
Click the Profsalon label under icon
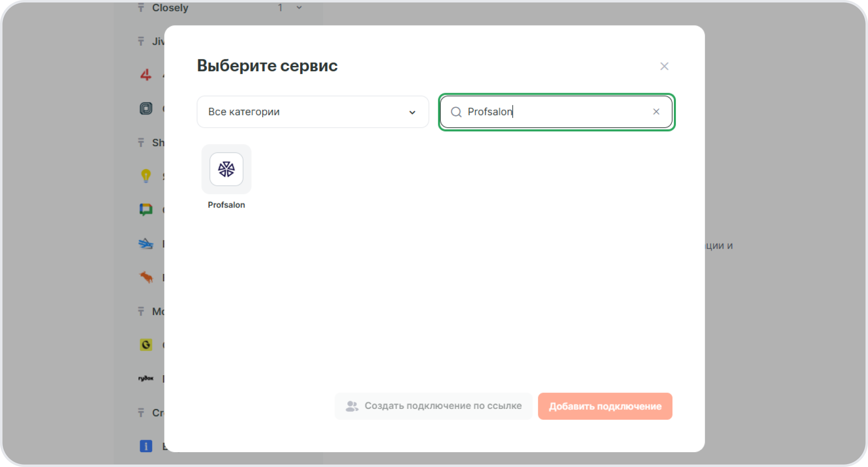coord(226,205)
